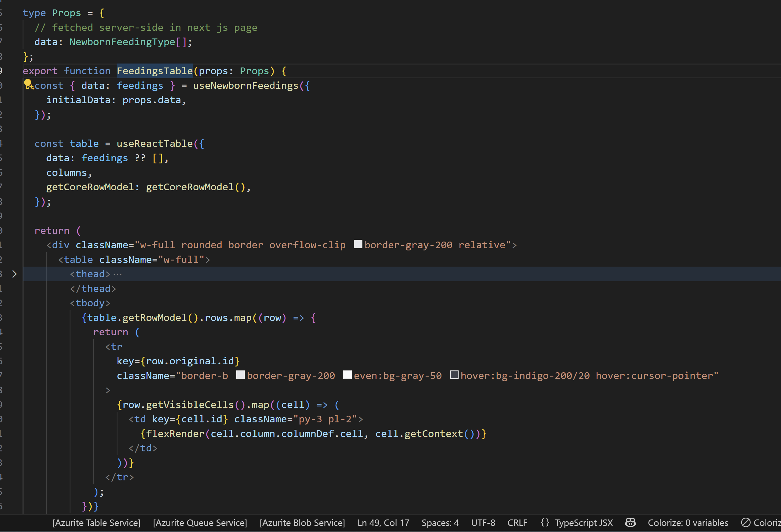Open the TypeScript JSX language mode selector
This screenshot has height=532, width=781.
point(584,523)
